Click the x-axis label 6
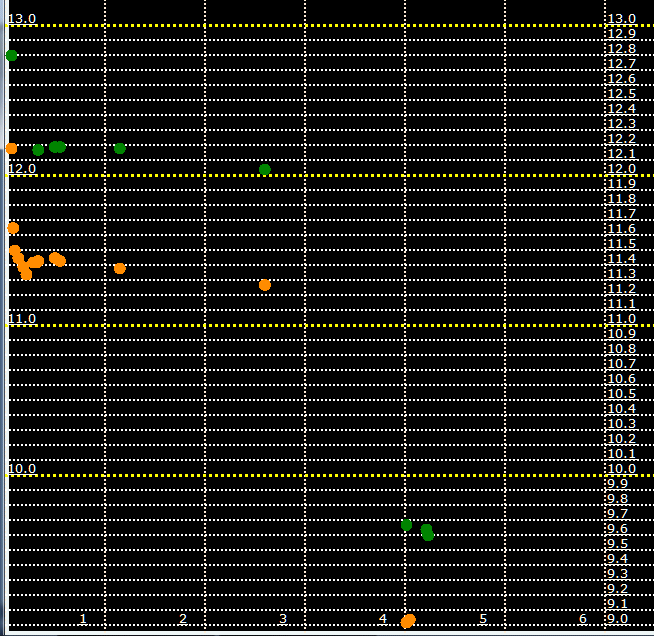The height and width of the screenshot is (636, 654). pyautogui.click(x=583, y=619)
